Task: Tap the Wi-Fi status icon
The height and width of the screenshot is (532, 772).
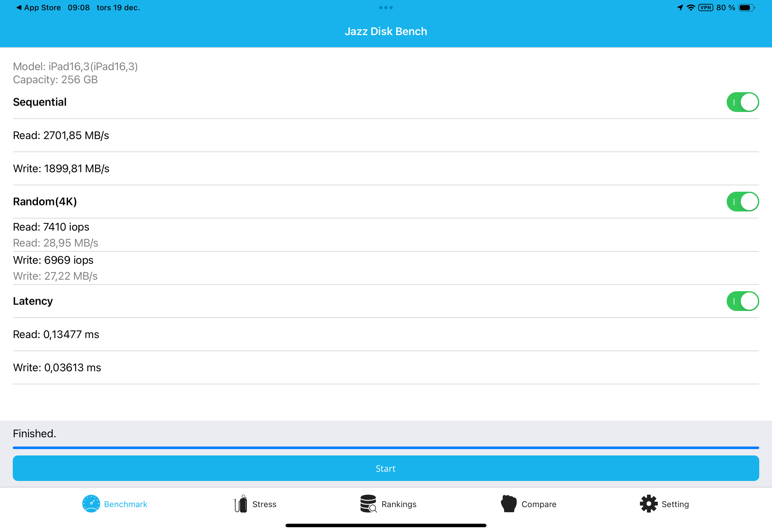Action: (691, 8)
